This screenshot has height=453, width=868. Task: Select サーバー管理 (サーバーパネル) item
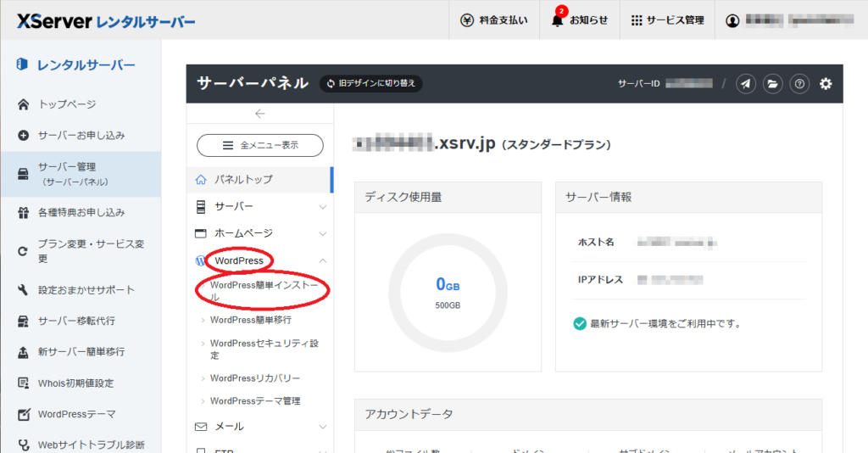point(81,174)
